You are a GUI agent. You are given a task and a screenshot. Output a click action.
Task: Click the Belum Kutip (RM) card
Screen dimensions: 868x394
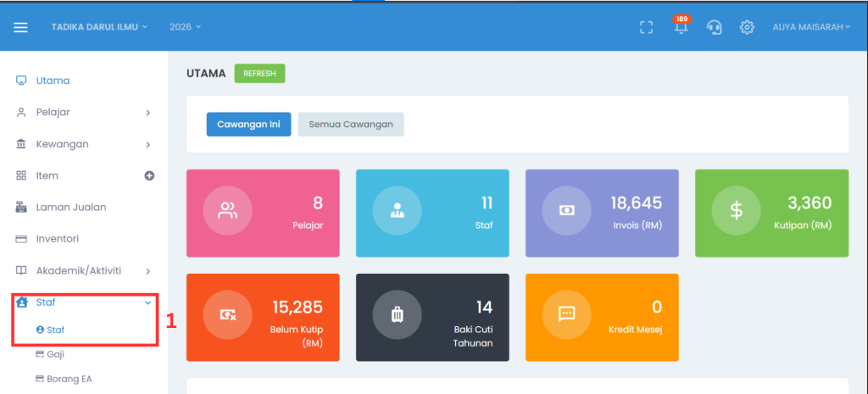[263, 318]
